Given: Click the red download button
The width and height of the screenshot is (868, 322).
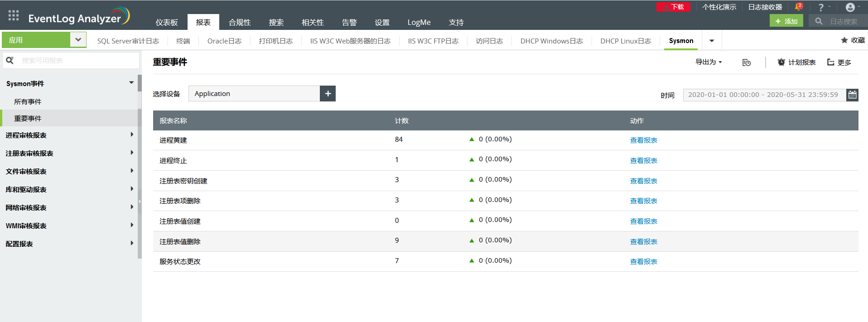Looking at the screenshot, I should coord(673,7).
